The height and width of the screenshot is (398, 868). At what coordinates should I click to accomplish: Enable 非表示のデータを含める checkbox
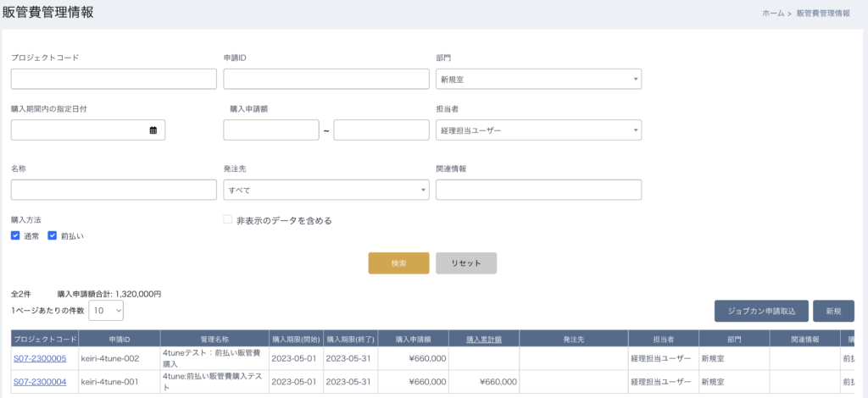point(227,220)
